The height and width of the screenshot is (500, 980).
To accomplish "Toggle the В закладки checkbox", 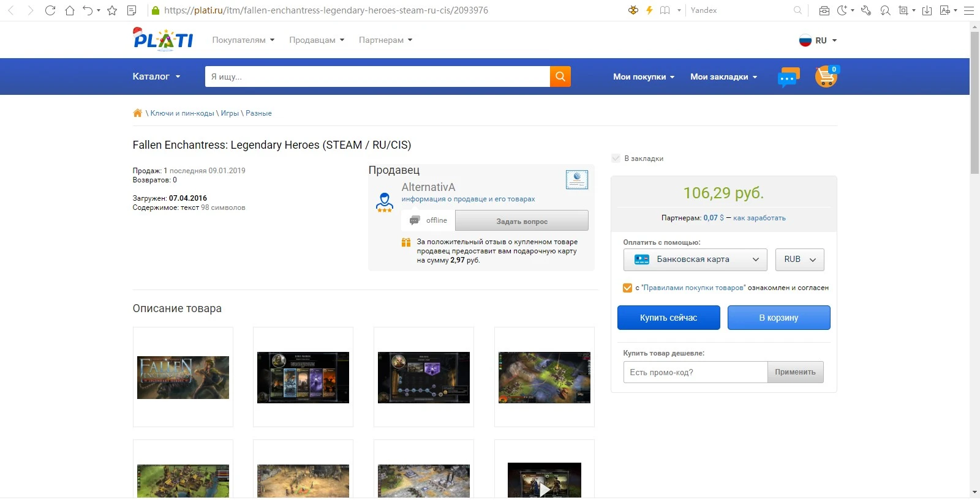I will pyautogui.click(x=616, y=159).
